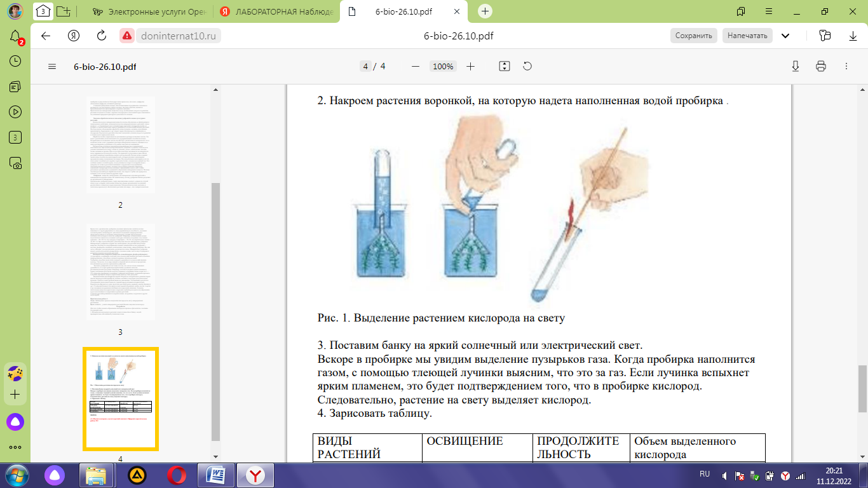The height and width of the screenshot is (488, 868).
Task: Open new tab with plus button
Action: pos(485,11)
